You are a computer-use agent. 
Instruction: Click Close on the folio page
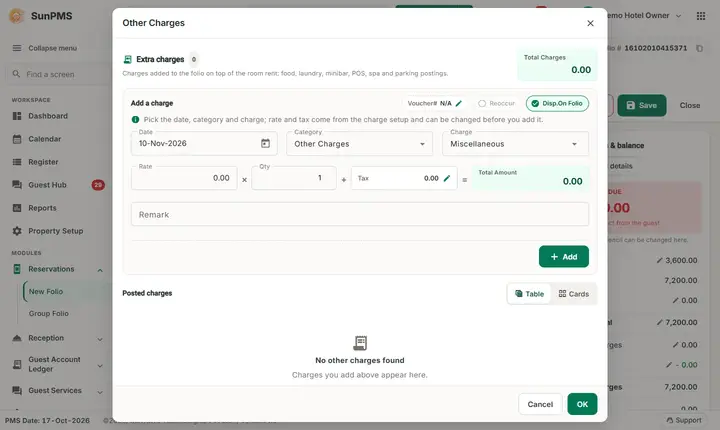coord(690,105)
